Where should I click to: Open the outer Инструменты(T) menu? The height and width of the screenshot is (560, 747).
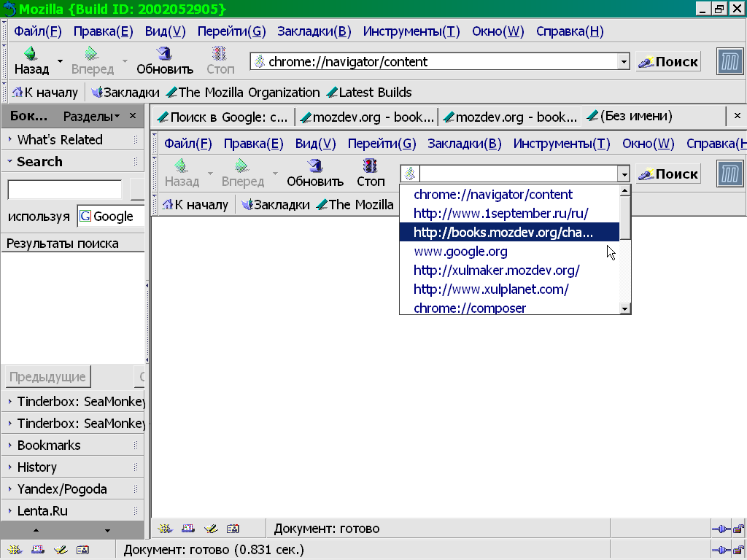pos(411,31)
